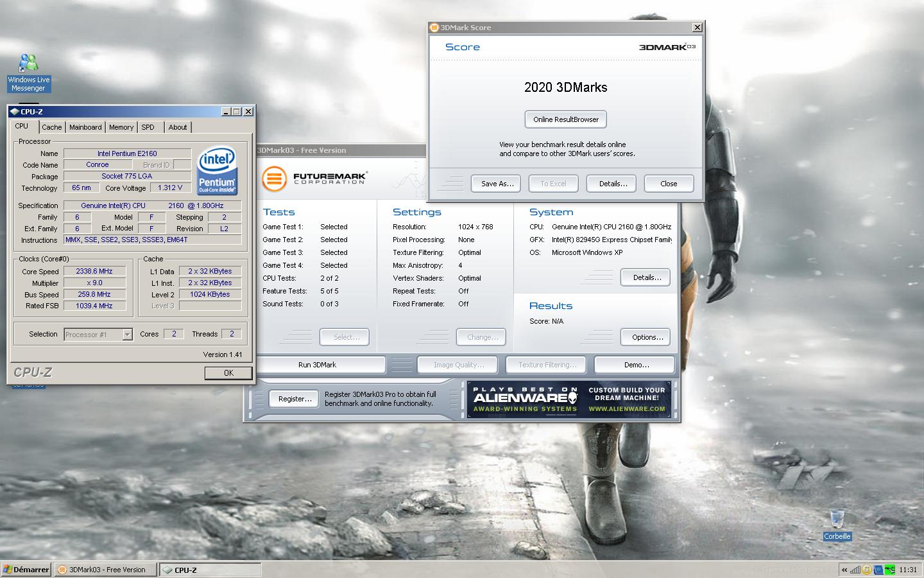Click the Intel Pentium logo in CPU-Z
This screenshot has height=578, width=924.
pyautogui.click(x=217, y=170)
